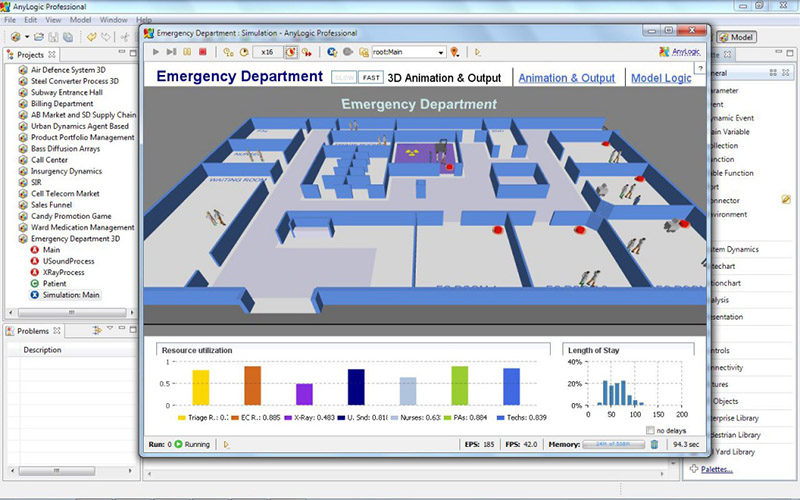Screen dimensions: 800x500
Task: Click the x16 speed scale field
Action: 267,52
